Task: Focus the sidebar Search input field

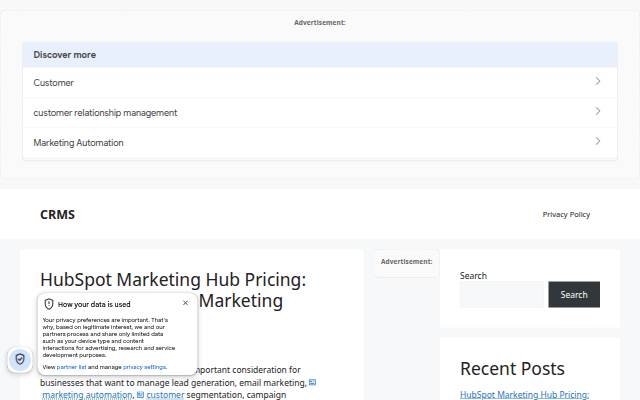Action: (502, 294)
